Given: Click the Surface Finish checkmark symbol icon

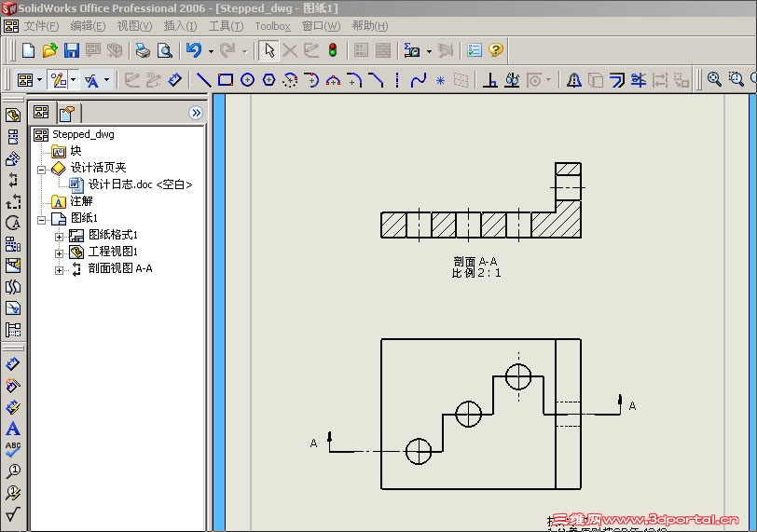Looking at the screenshot, I should coord(13,514).
